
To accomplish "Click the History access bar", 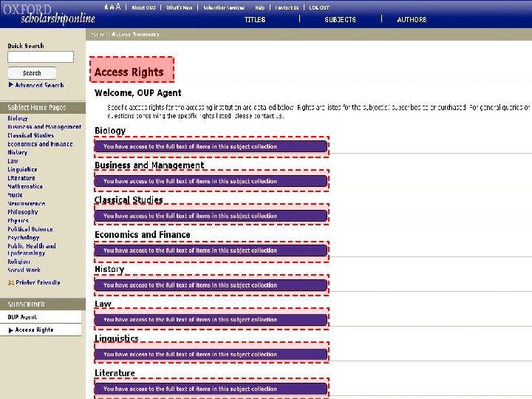I will (211, 285).
